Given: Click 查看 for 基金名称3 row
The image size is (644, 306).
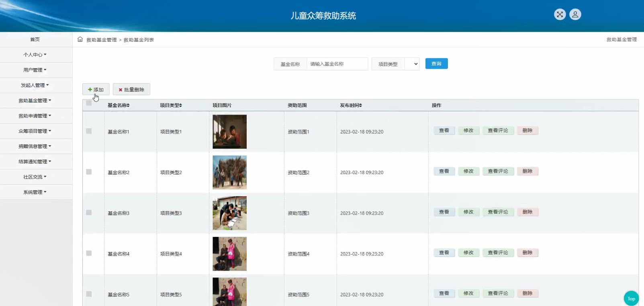Looking at the screenshot, I should (x=444, y=212).
